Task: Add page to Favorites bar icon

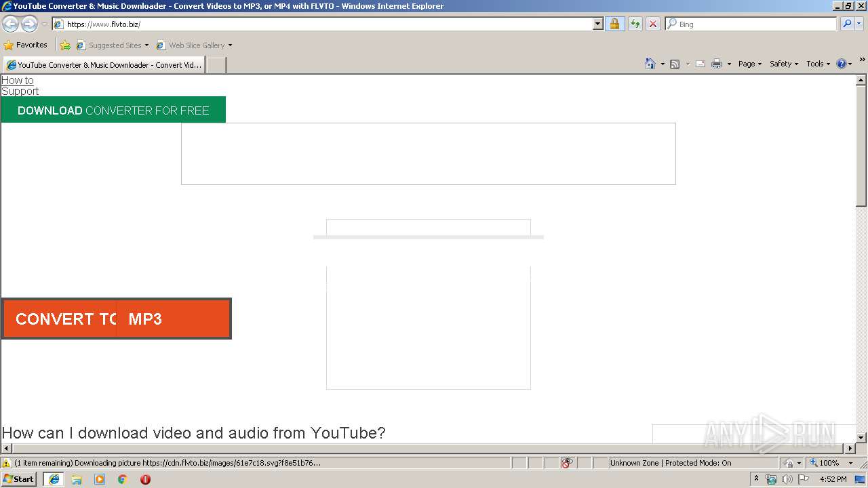Action: tap(65, 45)
